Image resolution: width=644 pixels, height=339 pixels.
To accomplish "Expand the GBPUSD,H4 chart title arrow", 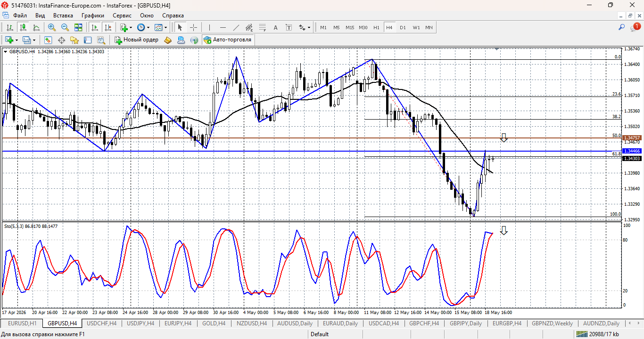I will [6, 51].
